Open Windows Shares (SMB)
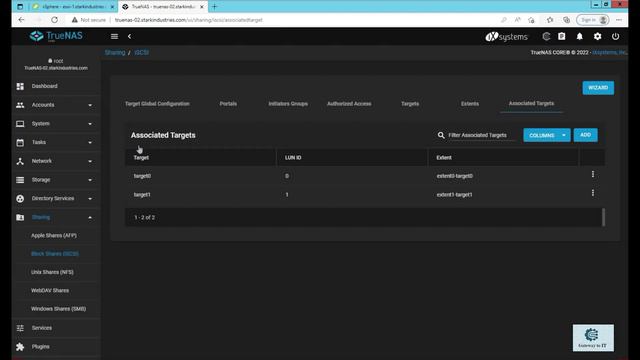Screen dimensions: 640x360 click(58, 309)
